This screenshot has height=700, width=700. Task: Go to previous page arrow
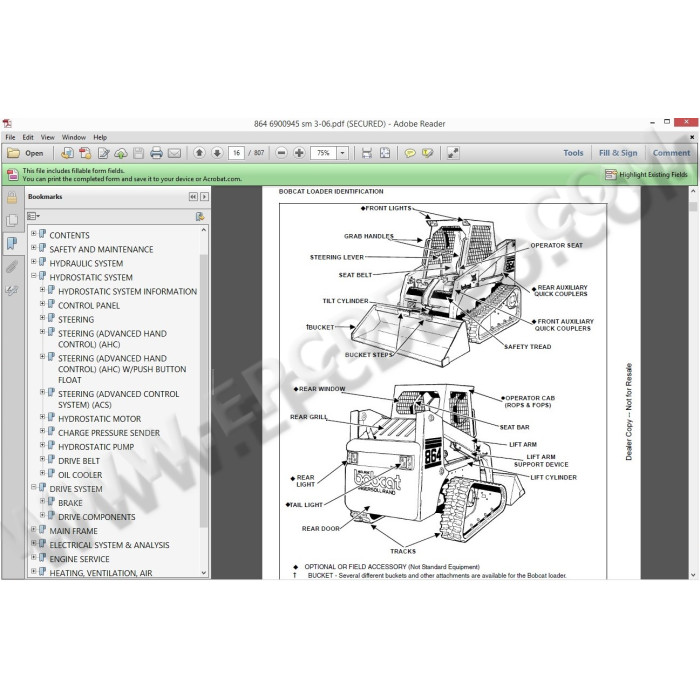199,153
